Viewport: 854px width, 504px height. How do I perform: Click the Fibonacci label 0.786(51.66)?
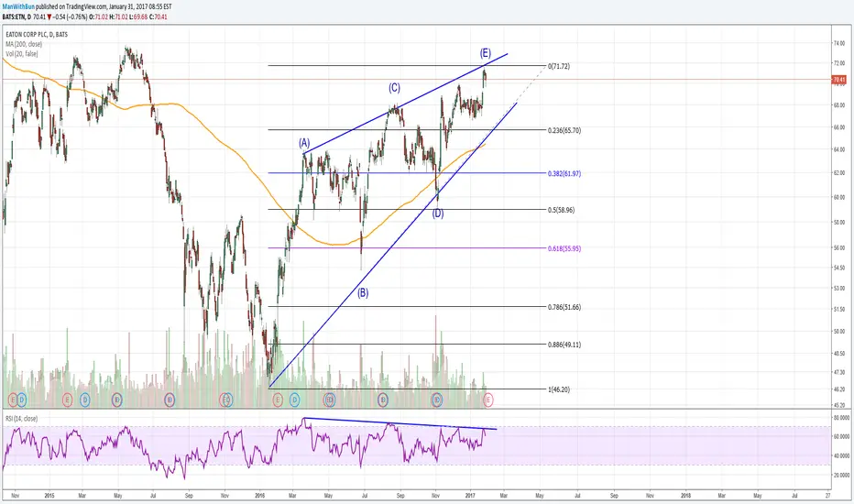point(564,307)
